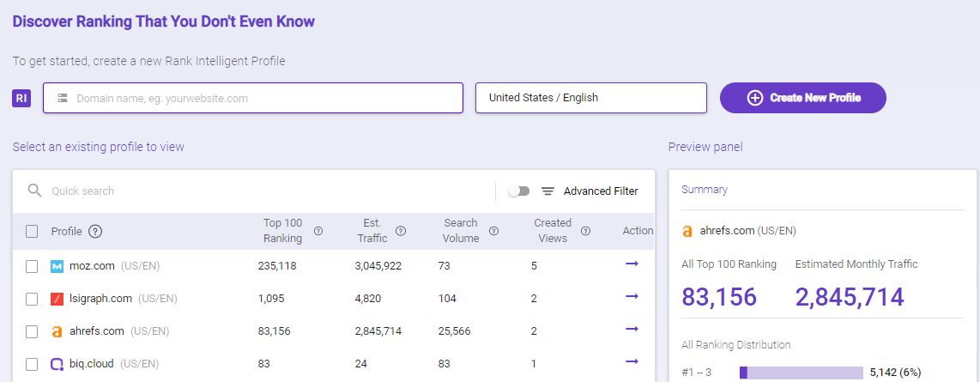Sort by Search Volume column header
Screen dimensions: 980x382
461,231
